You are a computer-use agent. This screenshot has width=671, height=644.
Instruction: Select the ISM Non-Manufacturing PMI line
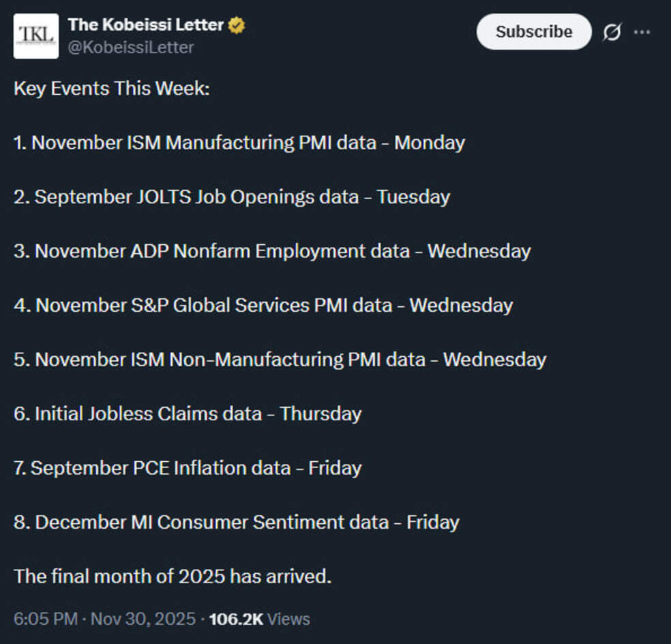point(280,360)
